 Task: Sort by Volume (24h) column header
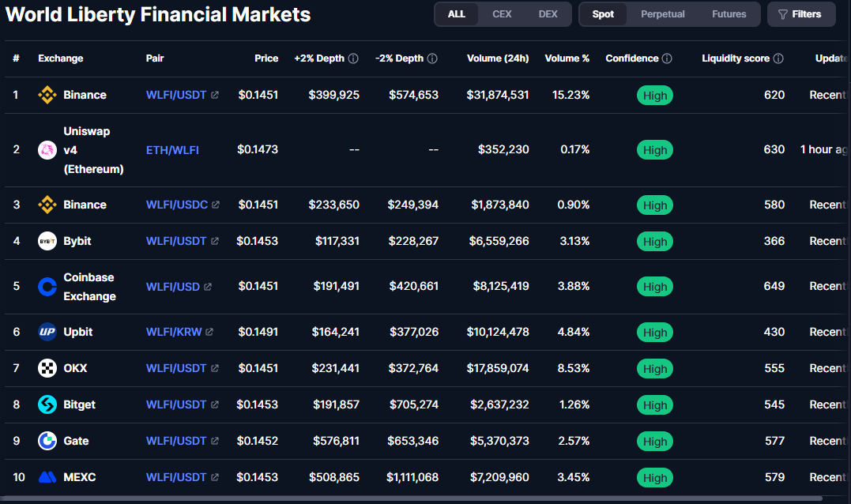(x=498, y=58)
